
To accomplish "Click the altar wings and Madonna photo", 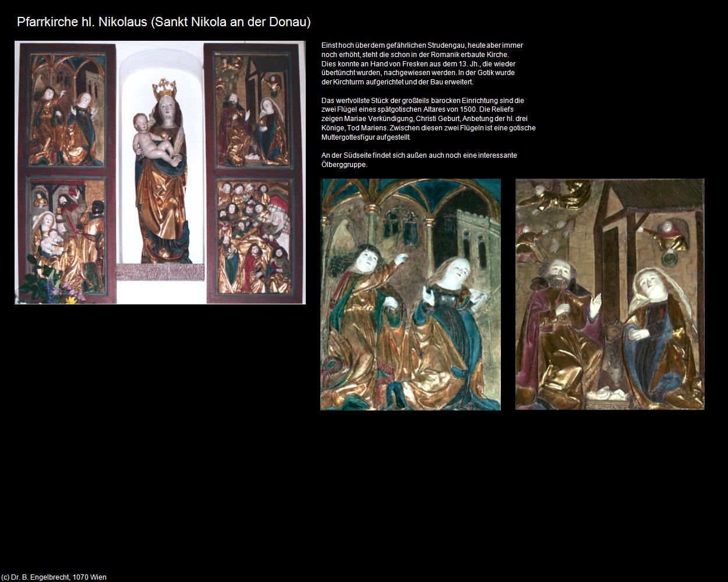I will (x=160, y=172).
